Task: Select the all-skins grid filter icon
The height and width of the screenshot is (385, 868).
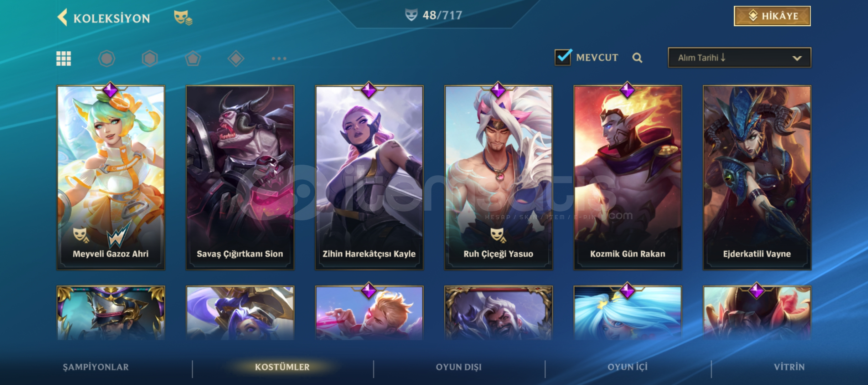Action: click(x=64, y=58)
